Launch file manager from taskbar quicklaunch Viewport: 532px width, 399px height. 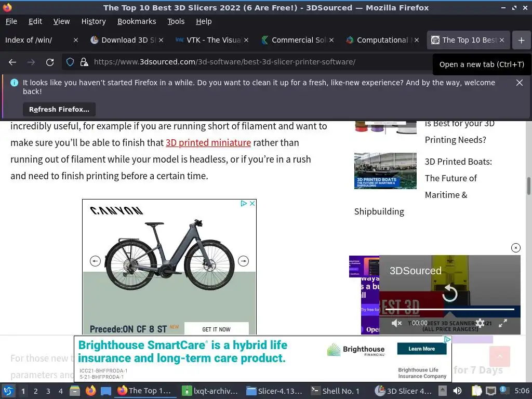75,391
